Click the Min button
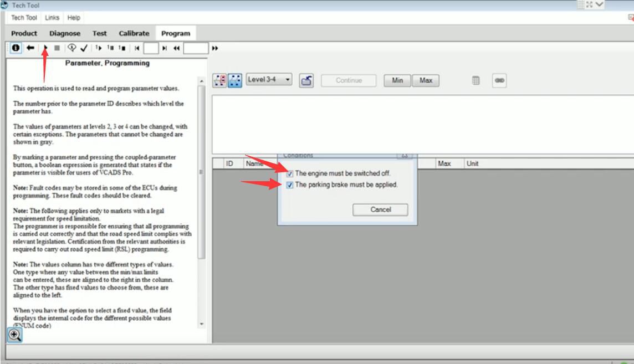634x364 pixels. 397,80
